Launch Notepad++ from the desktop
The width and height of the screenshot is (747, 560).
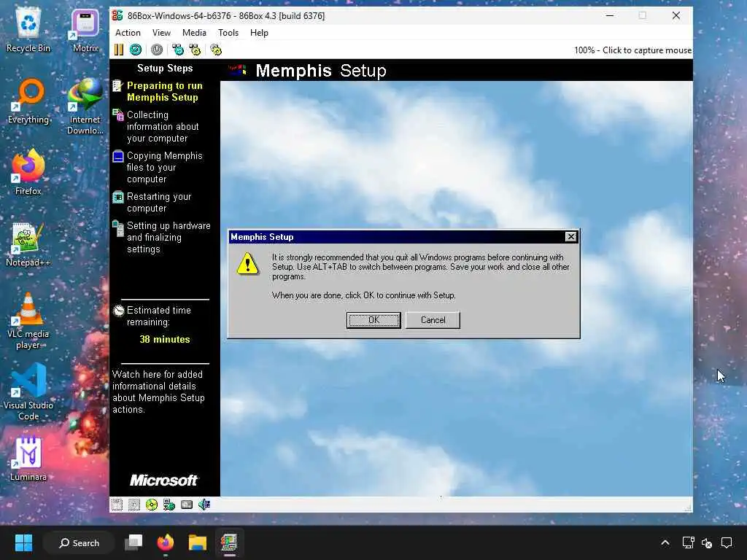pyautogui.click(x=28, y=245)
